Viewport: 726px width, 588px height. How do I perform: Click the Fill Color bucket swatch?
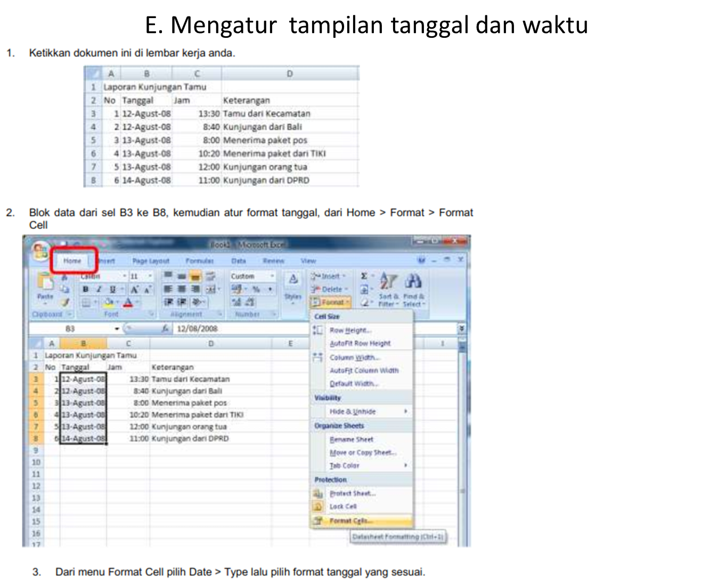(x=109, y=303)
